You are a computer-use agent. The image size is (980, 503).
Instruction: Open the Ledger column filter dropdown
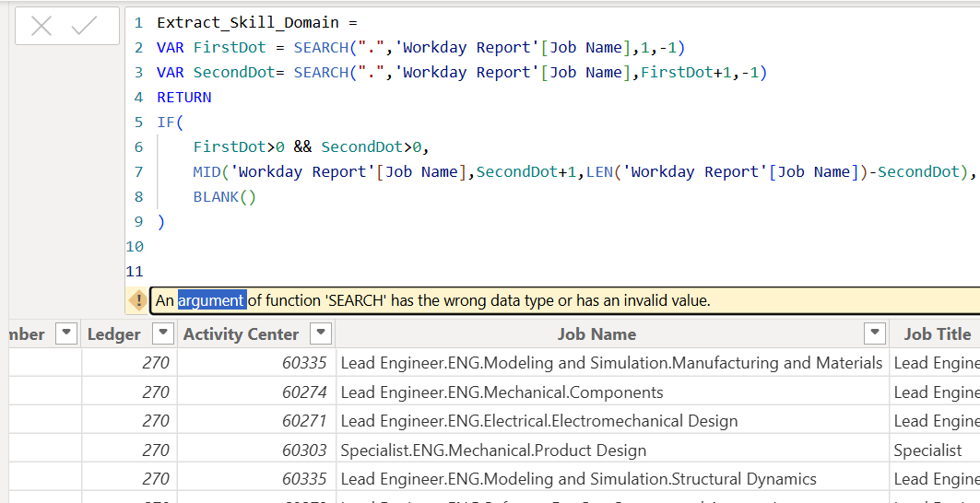coord(163,333)
